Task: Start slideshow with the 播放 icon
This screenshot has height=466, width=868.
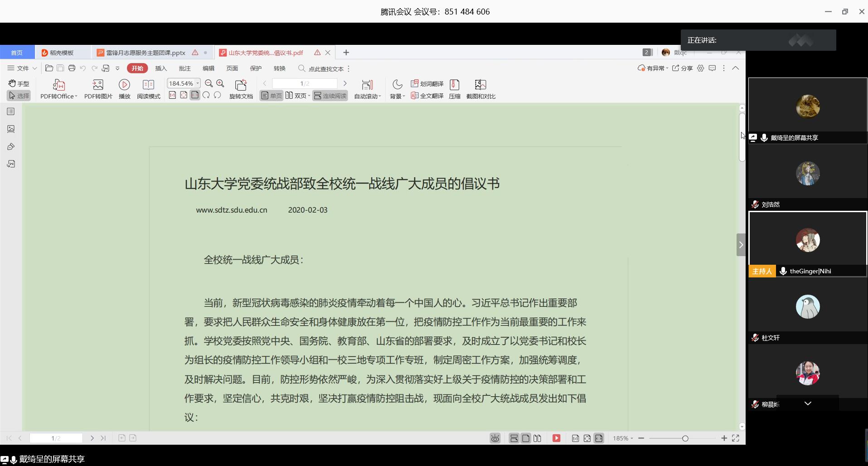Action: (x=124, y=85)
